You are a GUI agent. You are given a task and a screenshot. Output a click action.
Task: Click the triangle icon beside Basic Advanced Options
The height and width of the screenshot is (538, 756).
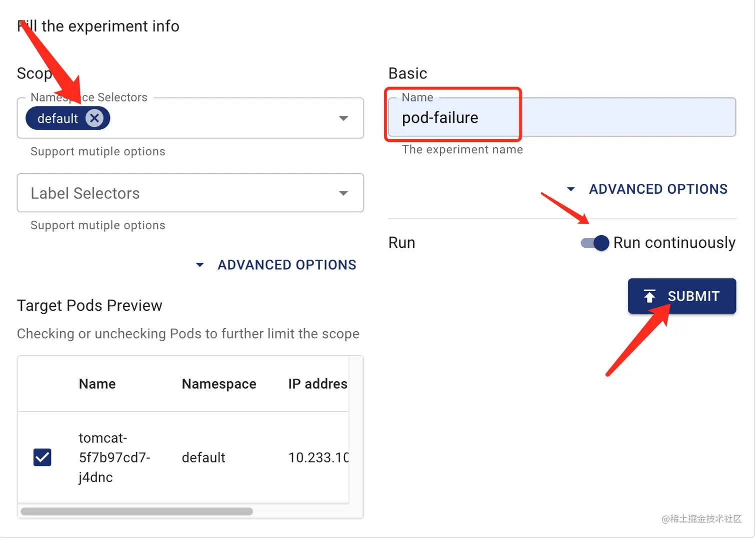[x=570, y=189]
